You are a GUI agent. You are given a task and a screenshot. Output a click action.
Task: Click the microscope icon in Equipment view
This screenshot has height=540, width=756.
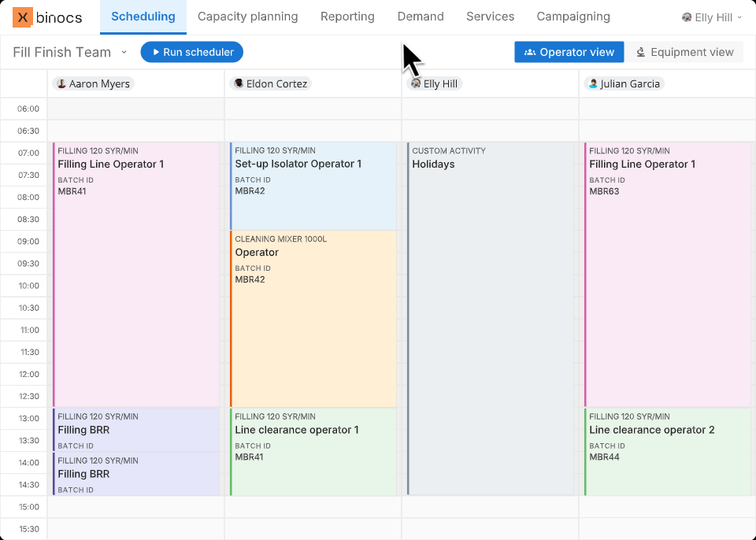point(641,52)
